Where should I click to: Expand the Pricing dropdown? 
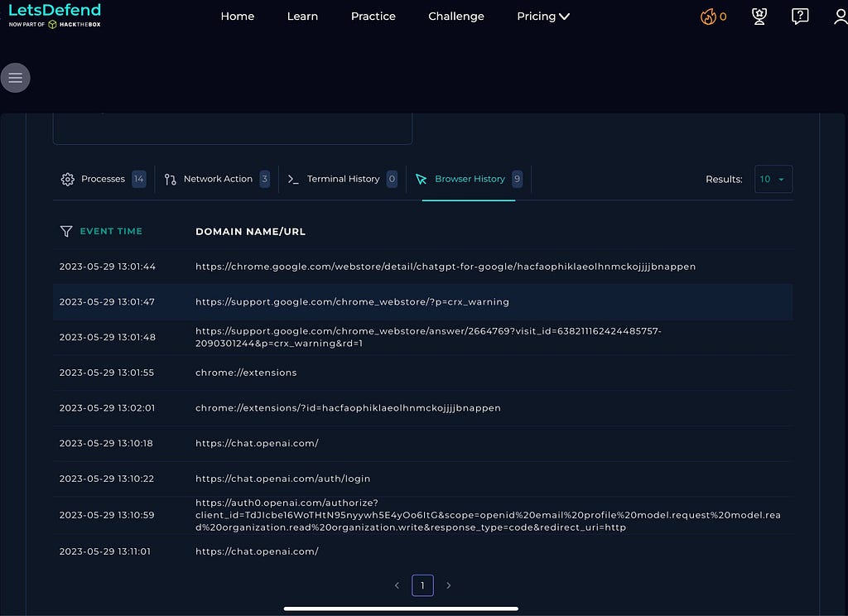coord(543,17)
